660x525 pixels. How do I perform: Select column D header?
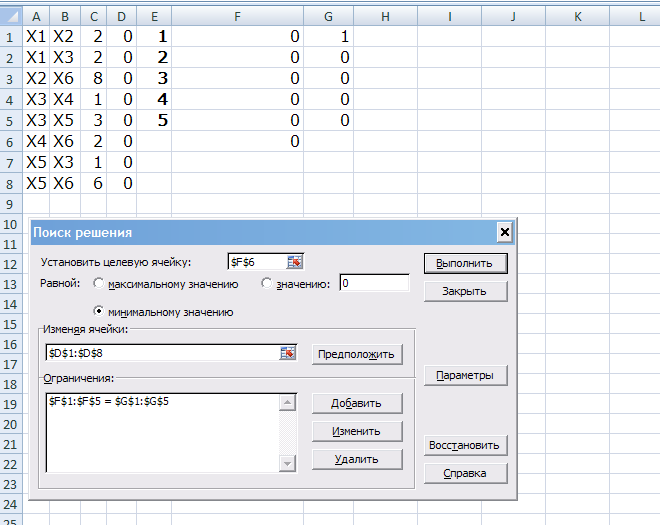click(x=121, y=16)
